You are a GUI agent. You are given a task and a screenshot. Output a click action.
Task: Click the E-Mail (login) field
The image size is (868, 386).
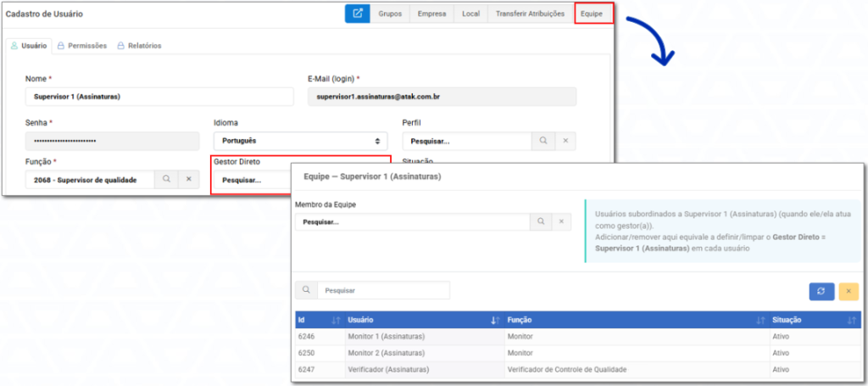tap(442, 97)
